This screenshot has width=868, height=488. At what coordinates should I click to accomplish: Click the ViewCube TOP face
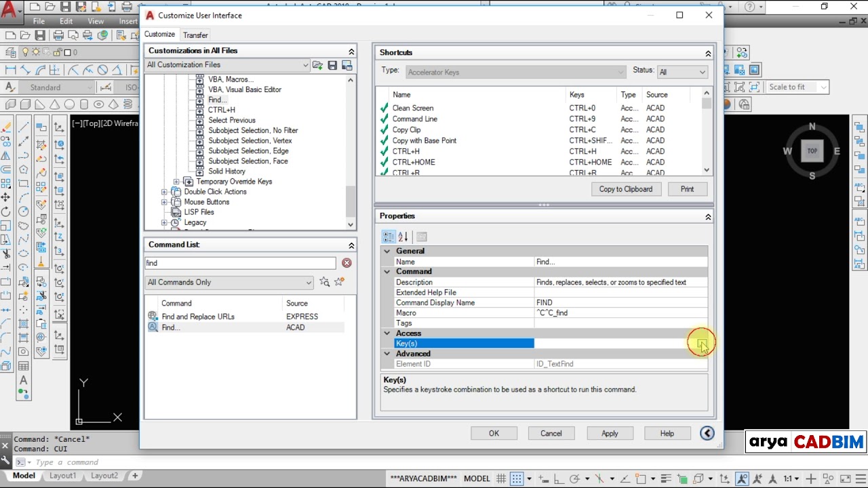(812, 151)
